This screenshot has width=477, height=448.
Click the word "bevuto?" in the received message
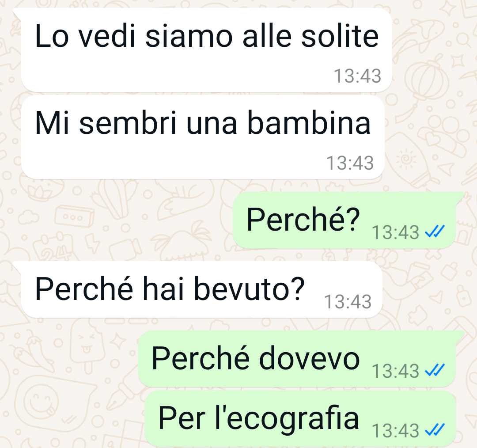pos(249,289)
